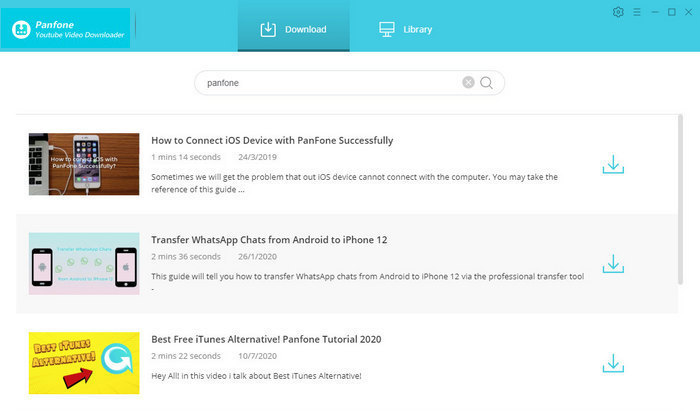Open thumbnail of WhatsApp transfer video
The height and width of the screenshot is (411, 700).
point(84,264)
